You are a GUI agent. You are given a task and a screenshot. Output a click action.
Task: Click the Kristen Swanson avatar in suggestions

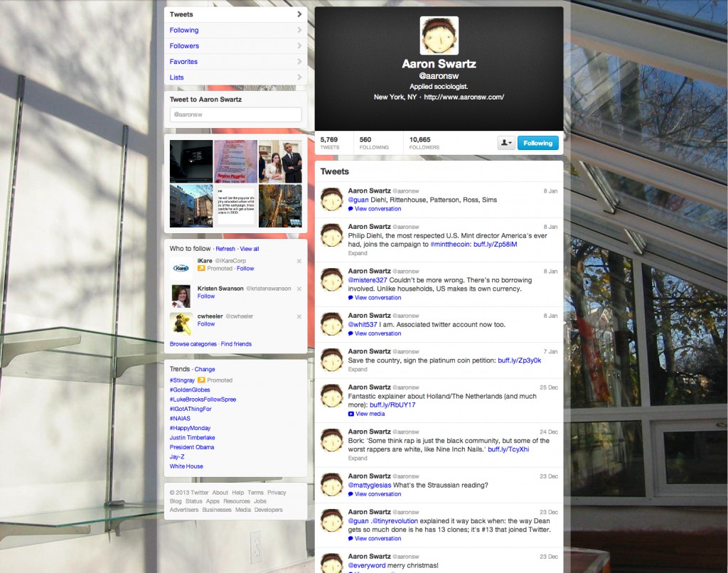(x=181, y=296)
